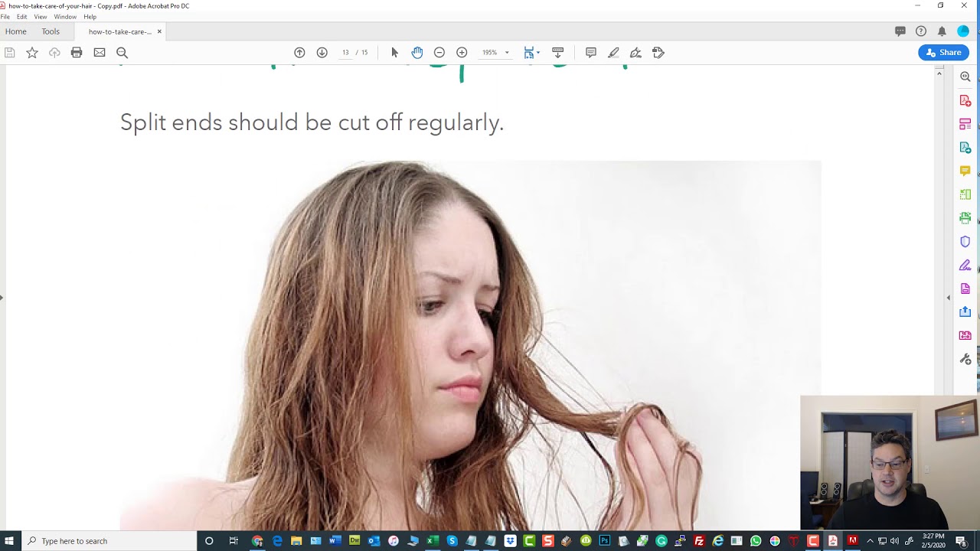Open the View menu
This screenshot has height=551, width=980.
pos(41,17)
